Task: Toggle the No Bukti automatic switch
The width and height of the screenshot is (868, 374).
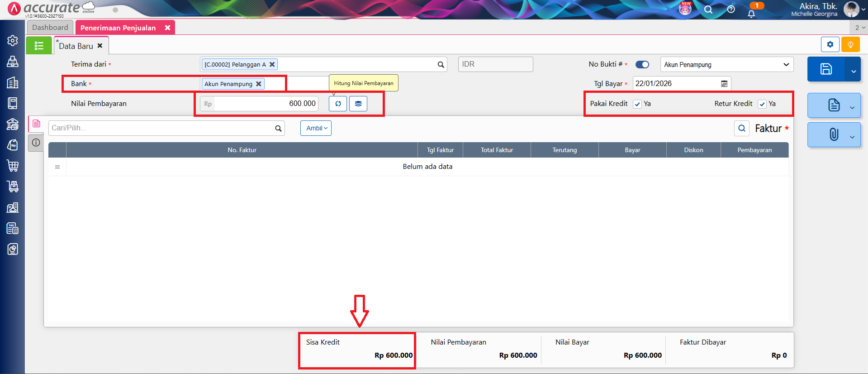Action: pyautogui.click(x=642, y=65)
